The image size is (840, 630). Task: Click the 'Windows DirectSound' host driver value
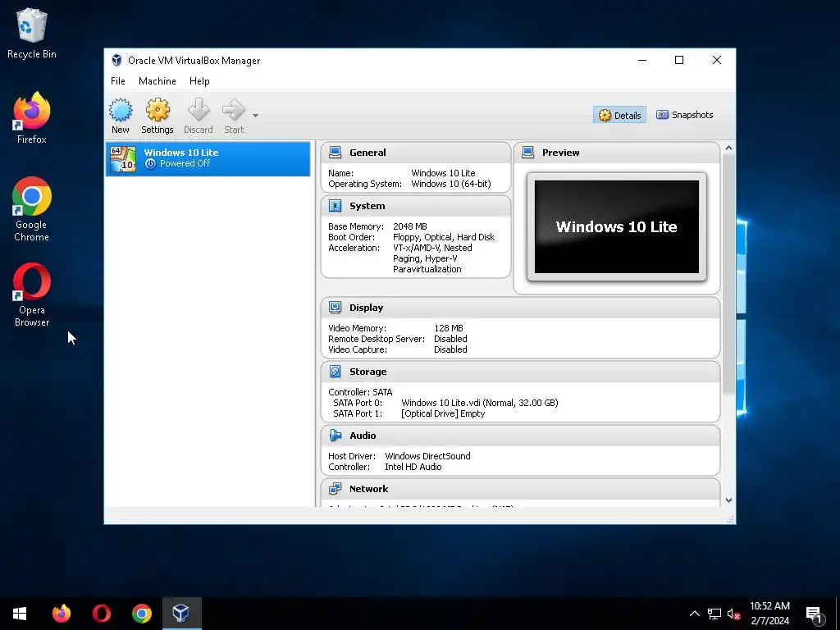[x=427, y=456]
